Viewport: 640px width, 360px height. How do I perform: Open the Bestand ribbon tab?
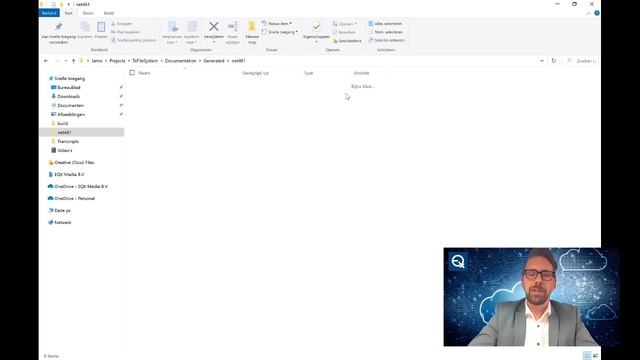tap(49, 13)
